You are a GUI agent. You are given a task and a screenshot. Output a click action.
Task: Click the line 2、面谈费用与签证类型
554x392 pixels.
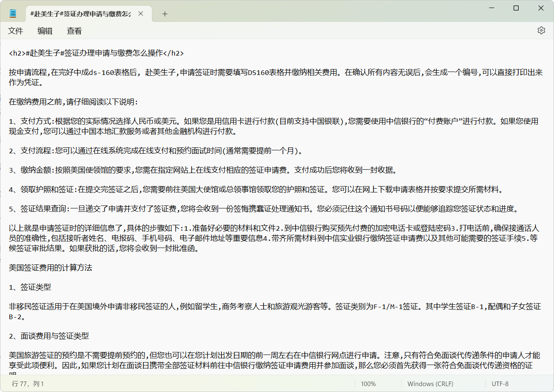49,336
